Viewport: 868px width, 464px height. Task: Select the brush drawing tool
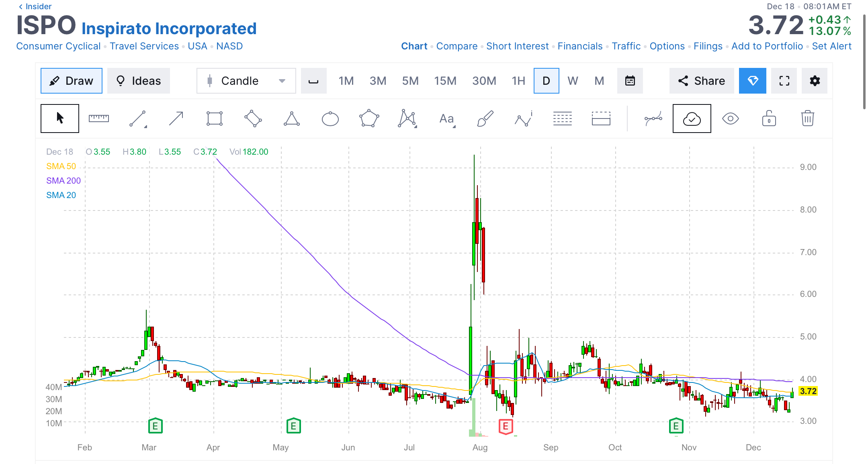tap(485, 119)
